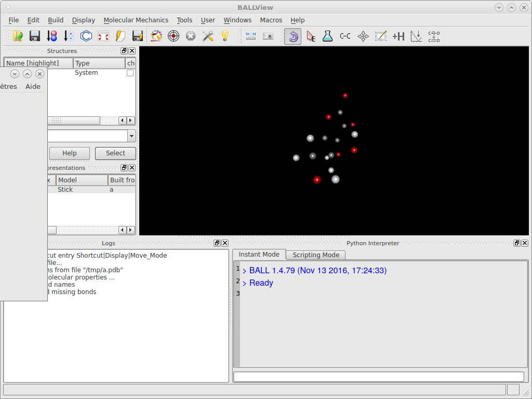The image size is (532, 399).
Task: Click the pencil on square edit icon
Action: click(381, 36)
